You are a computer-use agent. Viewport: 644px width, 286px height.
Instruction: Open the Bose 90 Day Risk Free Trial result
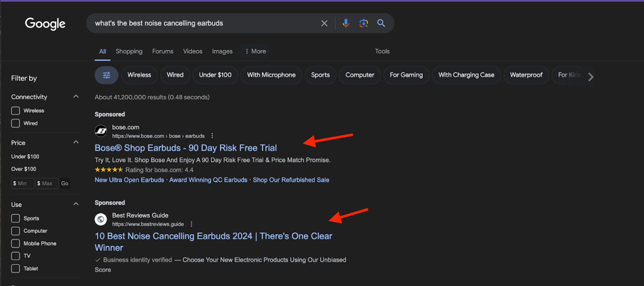[186, 148]
